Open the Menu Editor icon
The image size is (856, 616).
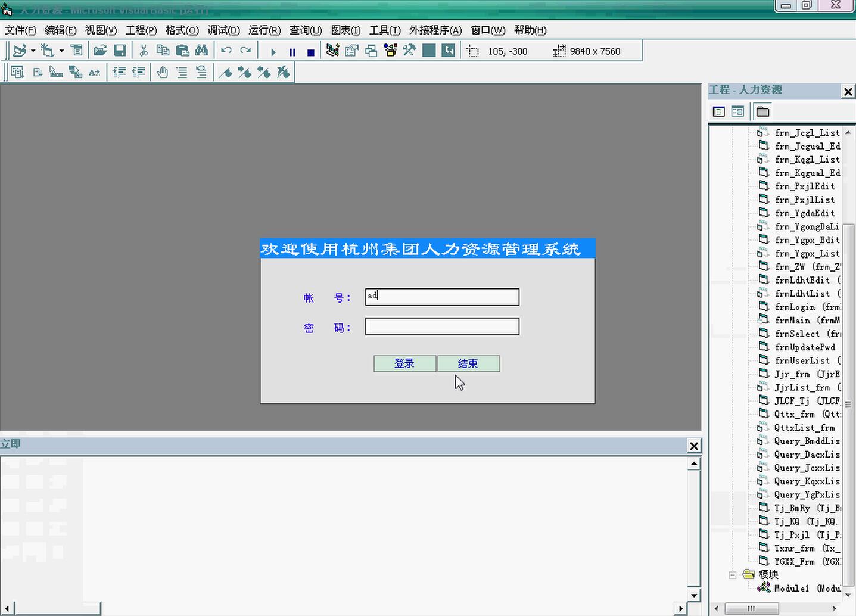[77, 51]
